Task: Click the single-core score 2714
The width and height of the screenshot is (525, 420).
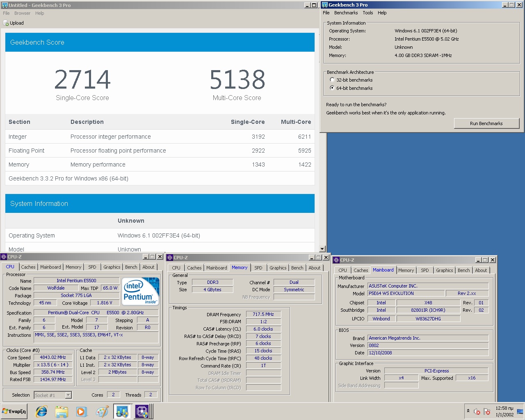Action: click(x=82, y=80)
